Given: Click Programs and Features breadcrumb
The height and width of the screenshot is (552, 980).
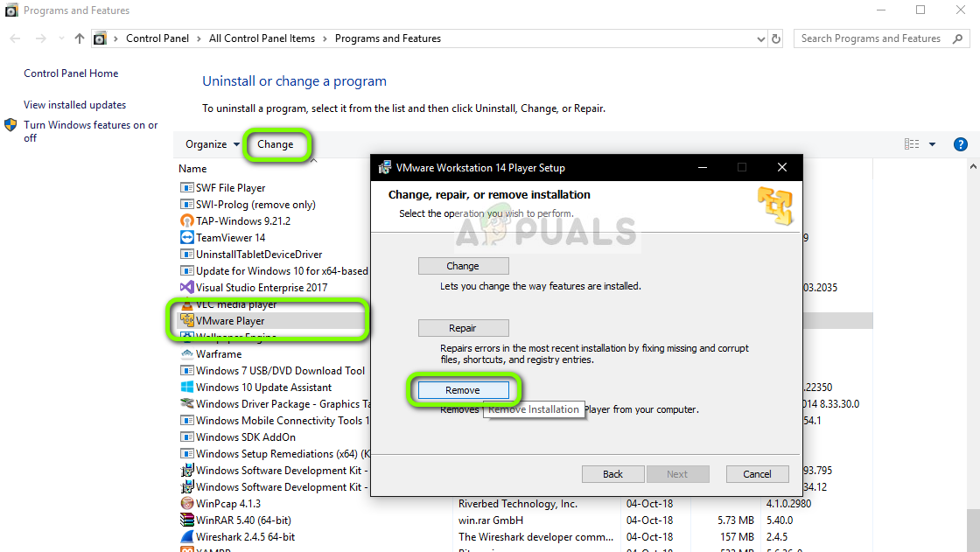Looking at the screenshot, I should click(388, 38).
